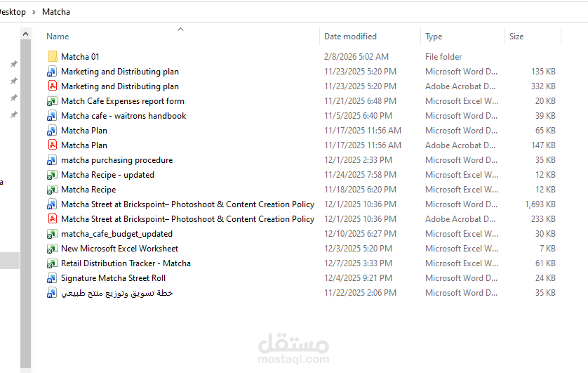Click the sort arrow above the Name column
Viewport: 588px width, 373px height.
point(181,29)
